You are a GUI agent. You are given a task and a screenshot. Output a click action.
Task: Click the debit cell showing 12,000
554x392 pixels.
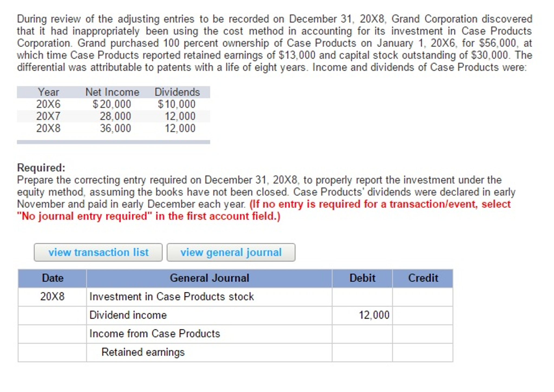point(362,315)
